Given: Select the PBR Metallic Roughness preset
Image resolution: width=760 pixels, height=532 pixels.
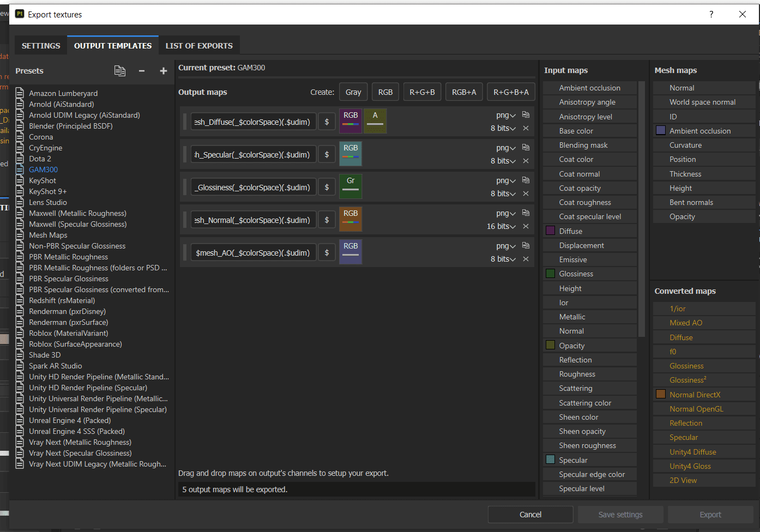Looking at the screenshot, I should point(68,257).
